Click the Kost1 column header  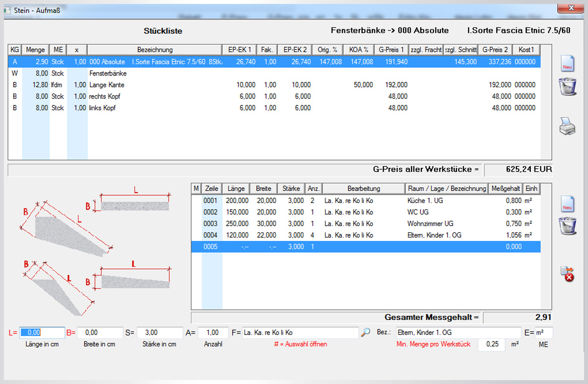526,50
